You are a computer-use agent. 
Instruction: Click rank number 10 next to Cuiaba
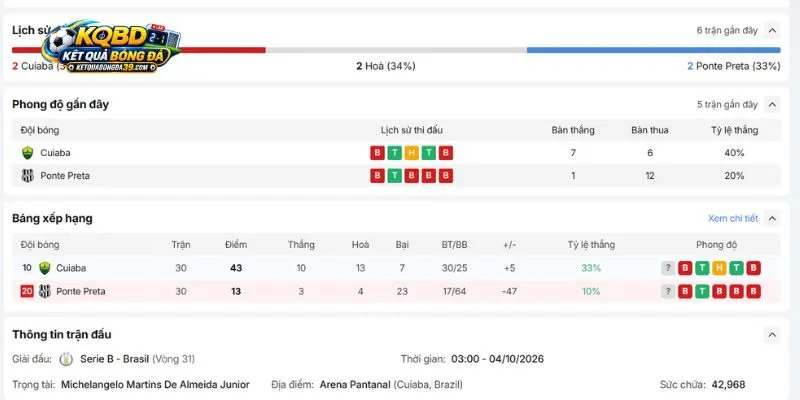coord(27,268)
